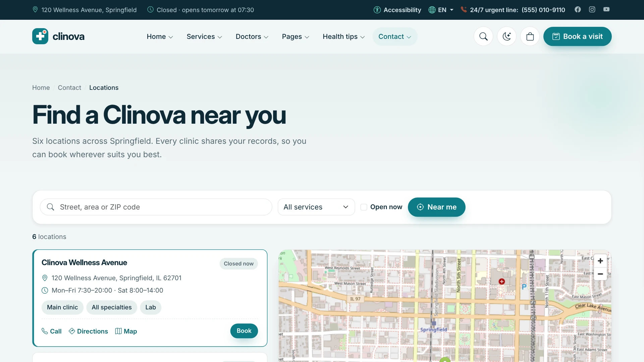Click the All specialties tag

click(112, 307)
